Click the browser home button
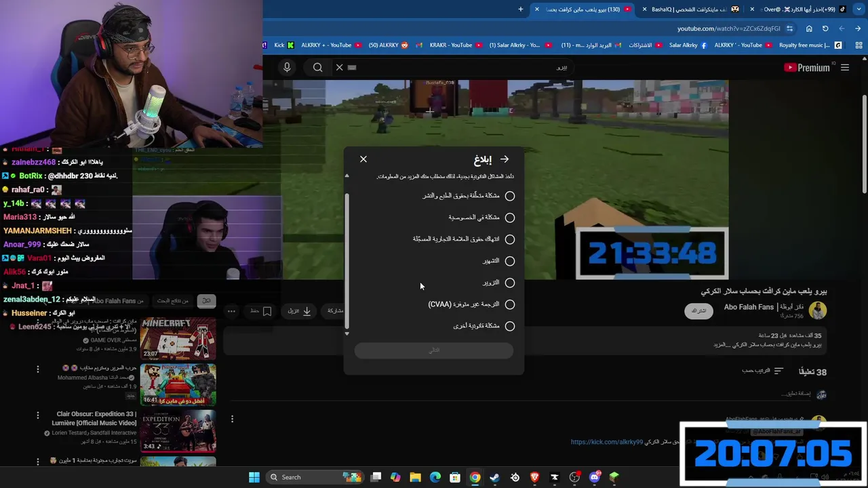 pyautogui.click(x=809, y=28)
